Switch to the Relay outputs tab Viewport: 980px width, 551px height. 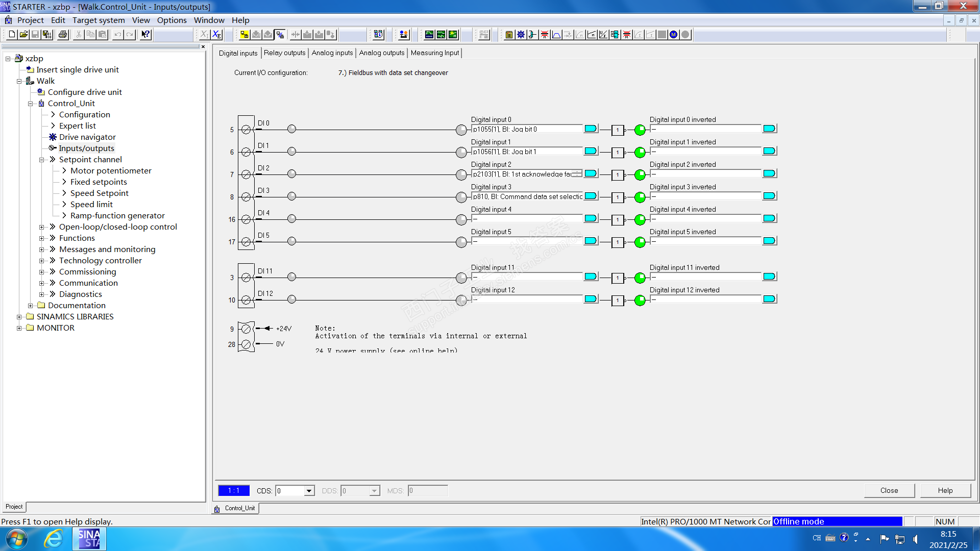click(x=284, y=53)
